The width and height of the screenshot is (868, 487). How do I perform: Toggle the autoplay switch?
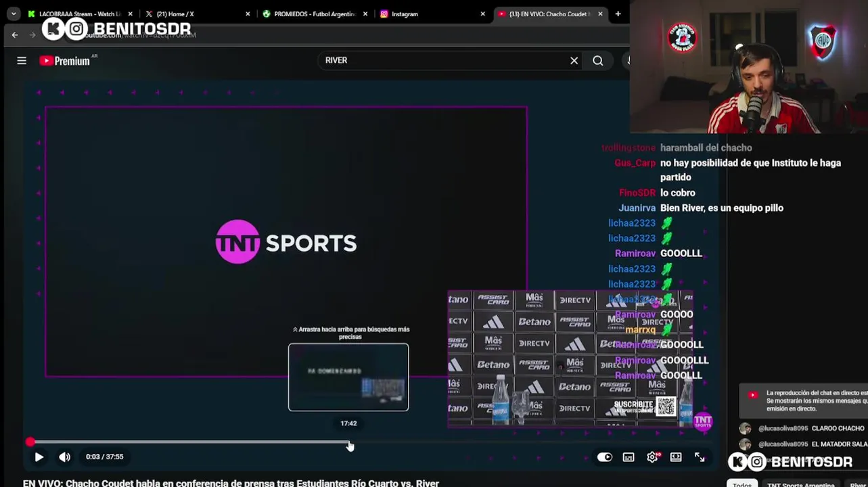(x=604, y=457)
